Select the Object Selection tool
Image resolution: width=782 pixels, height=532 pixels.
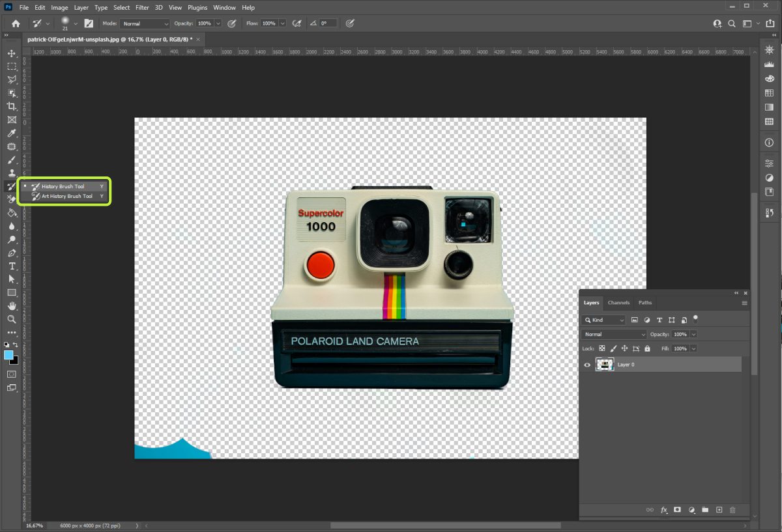point(12,93)
